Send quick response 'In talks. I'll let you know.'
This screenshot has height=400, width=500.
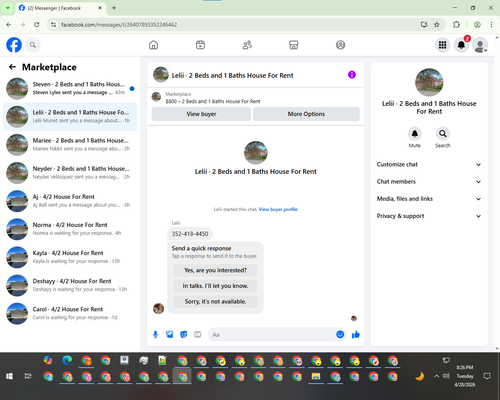point(215,286)
